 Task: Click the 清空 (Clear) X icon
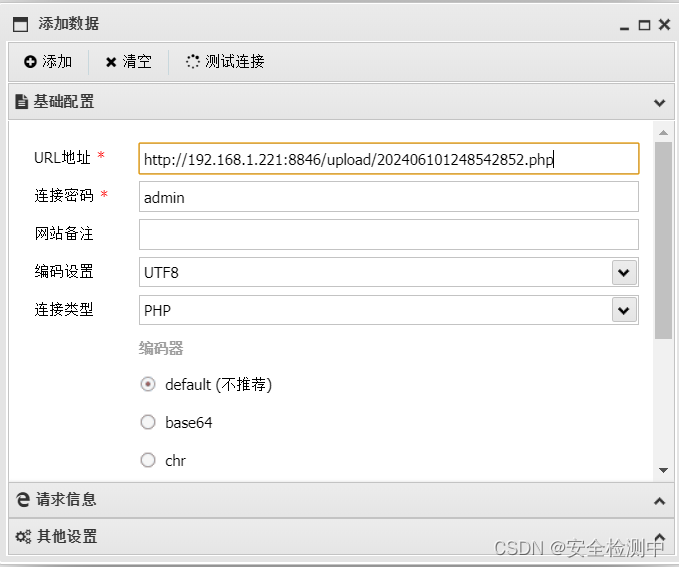(x=111, y=62)
